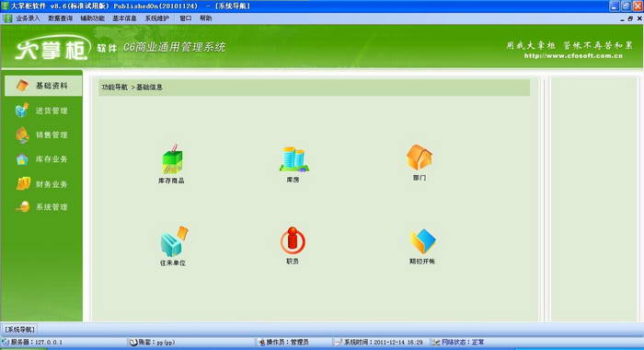Screen dimensions: 644x350
Task: Click the 系统时间 status entry
Action: click(x=379, y=343)
